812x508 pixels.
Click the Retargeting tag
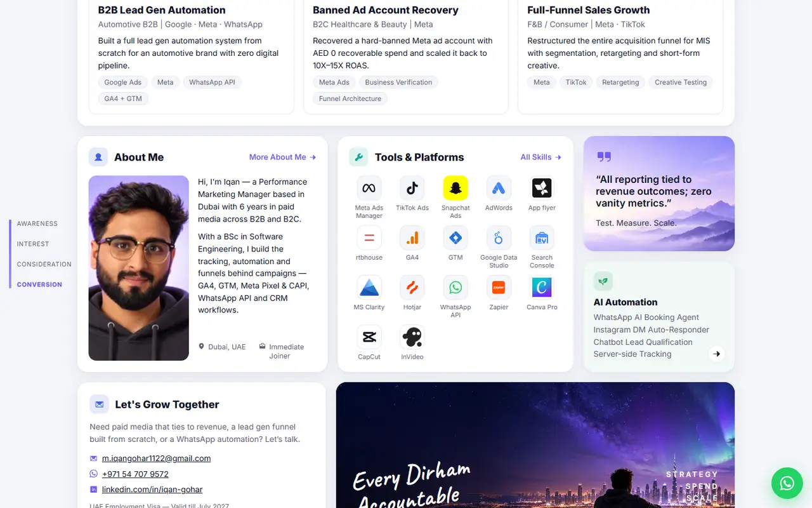click(620, 83)
